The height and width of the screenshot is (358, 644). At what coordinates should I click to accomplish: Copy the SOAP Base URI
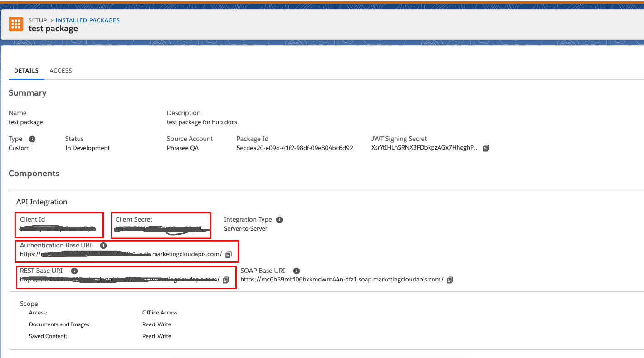click(x=449, y=280)
